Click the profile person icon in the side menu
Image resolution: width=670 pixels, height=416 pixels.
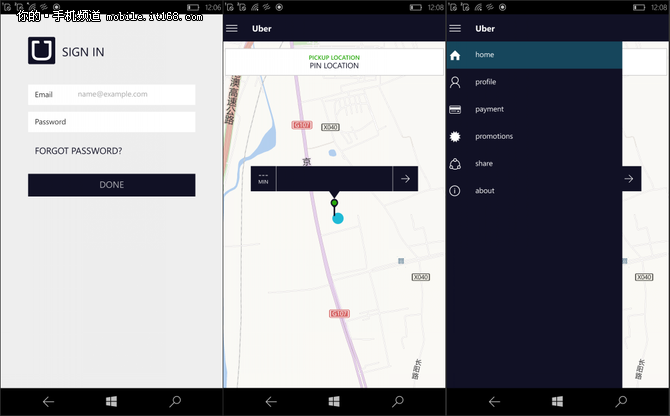(x=456, y=82)
